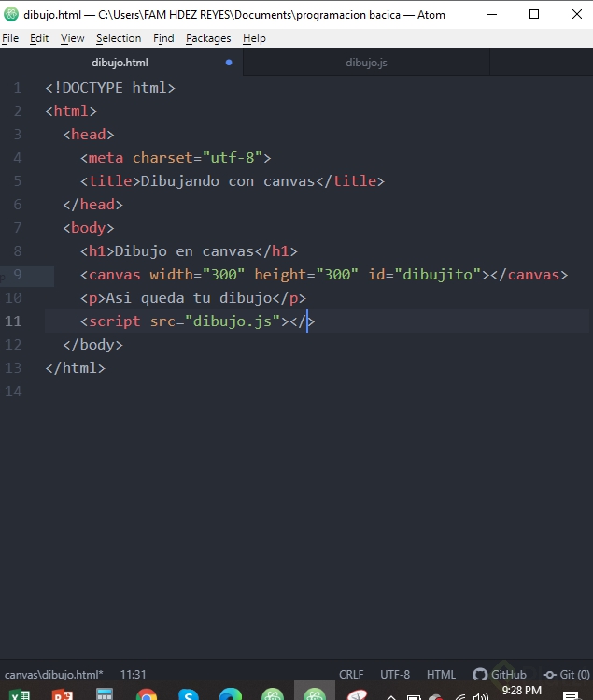
Task: Click the title text 'Dibujando con canvas'
Action: point(228,180)
